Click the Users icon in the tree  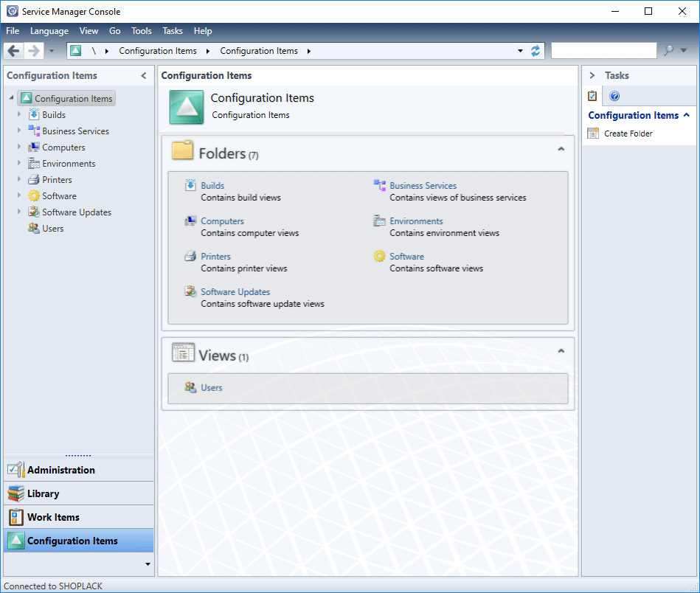(34, 228)
